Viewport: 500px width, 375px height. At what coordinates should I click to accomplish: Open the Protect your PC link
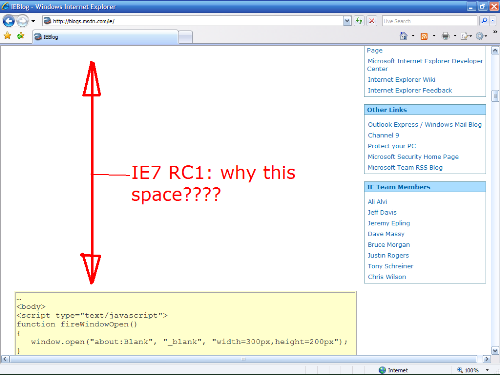pyautogui.click(x=392, y=146)
